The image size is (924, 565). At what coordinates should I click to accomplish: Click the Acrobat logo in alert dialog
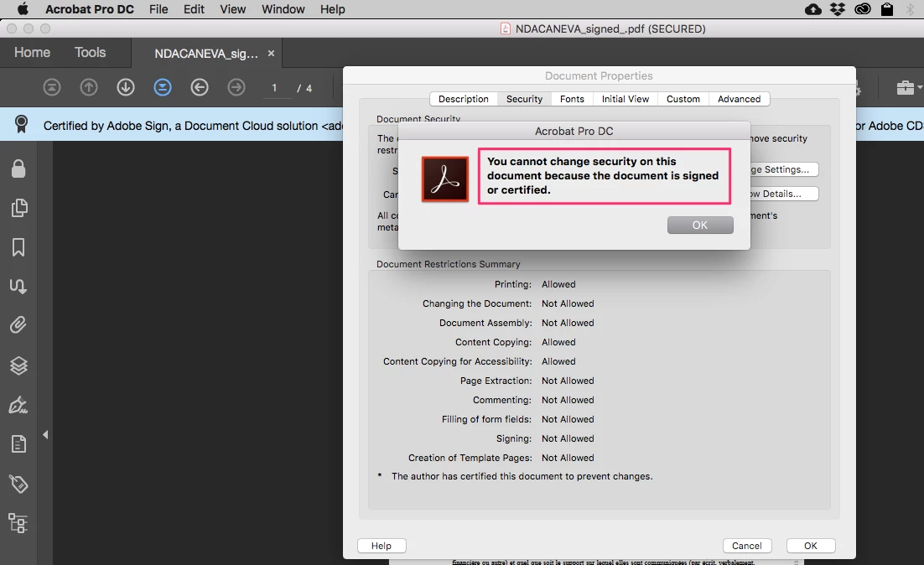point(445,179)
